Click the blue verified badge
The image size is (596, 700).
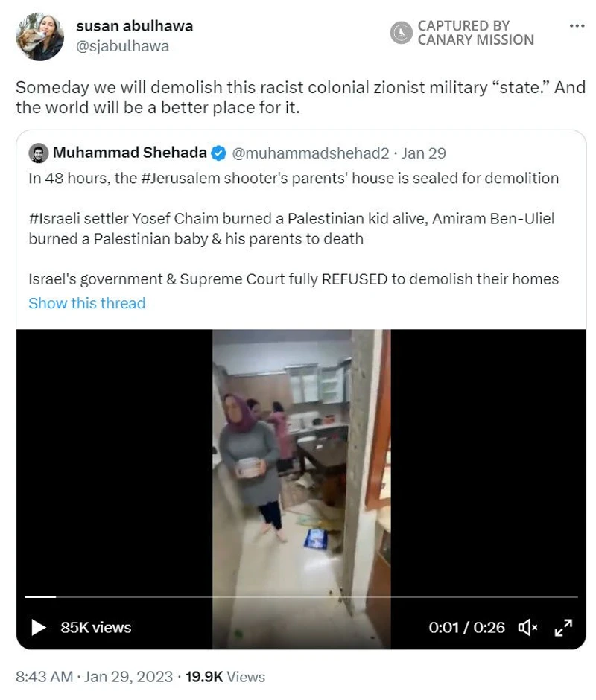[218, 153]
